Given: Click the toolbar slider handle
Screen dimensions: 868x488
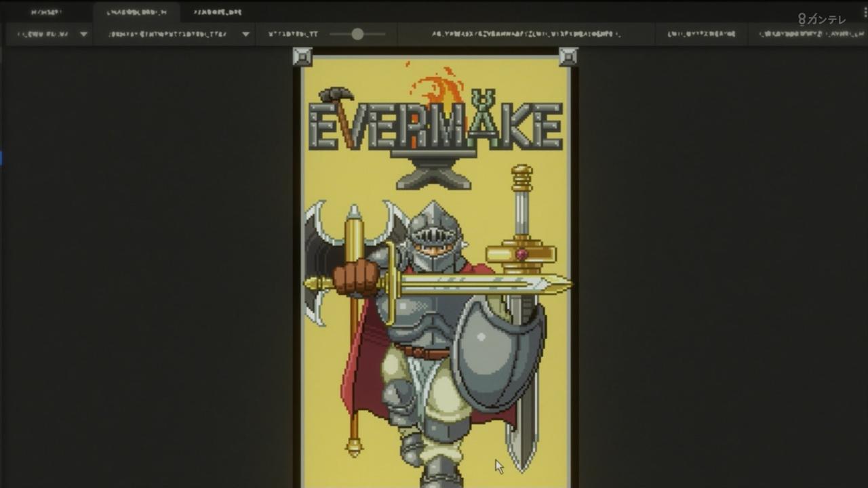Looking at the screenshot, I should point(357,34).
